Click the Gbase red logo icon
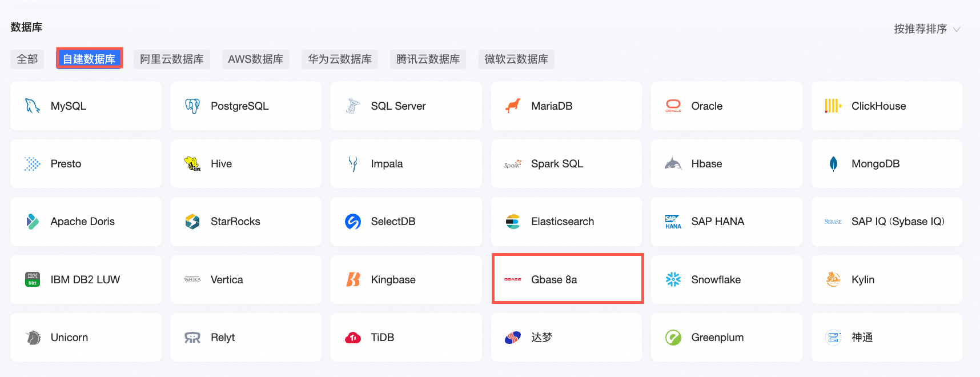Screen dimensions: 980x377 click(513, 279)
